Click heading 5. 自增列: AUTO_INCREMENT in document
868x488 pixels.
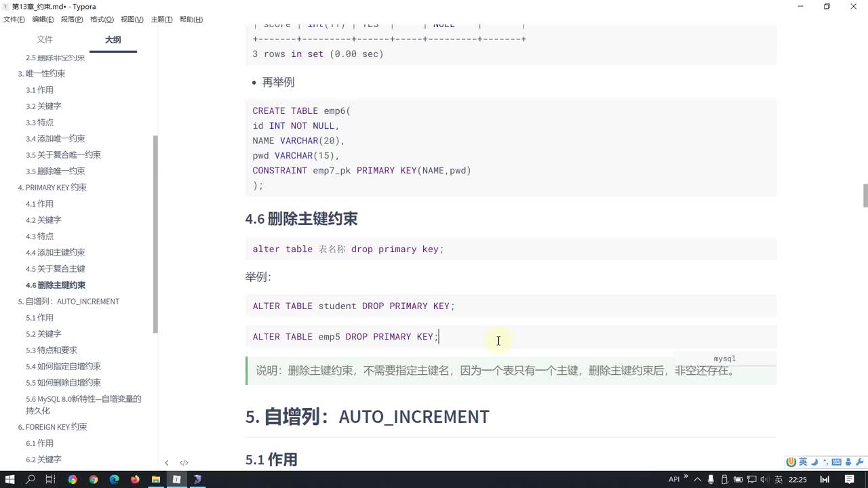pos(368,416)
